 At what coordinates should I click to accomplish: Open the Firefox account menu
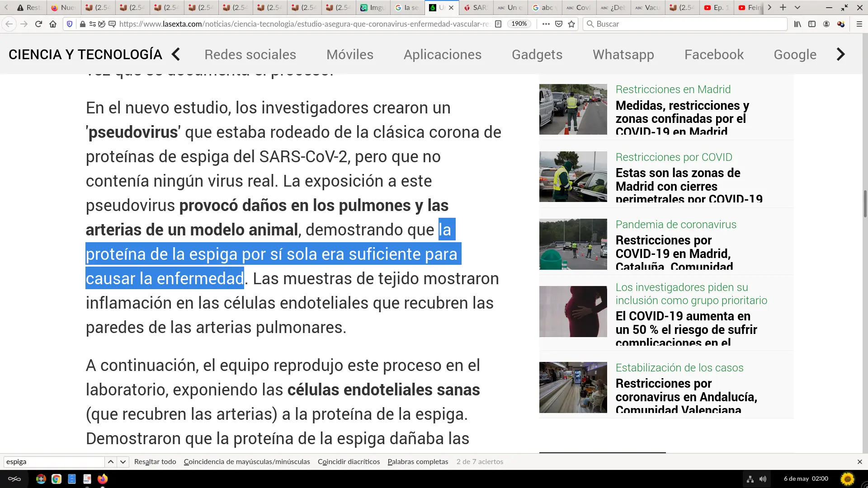[826, 24]
